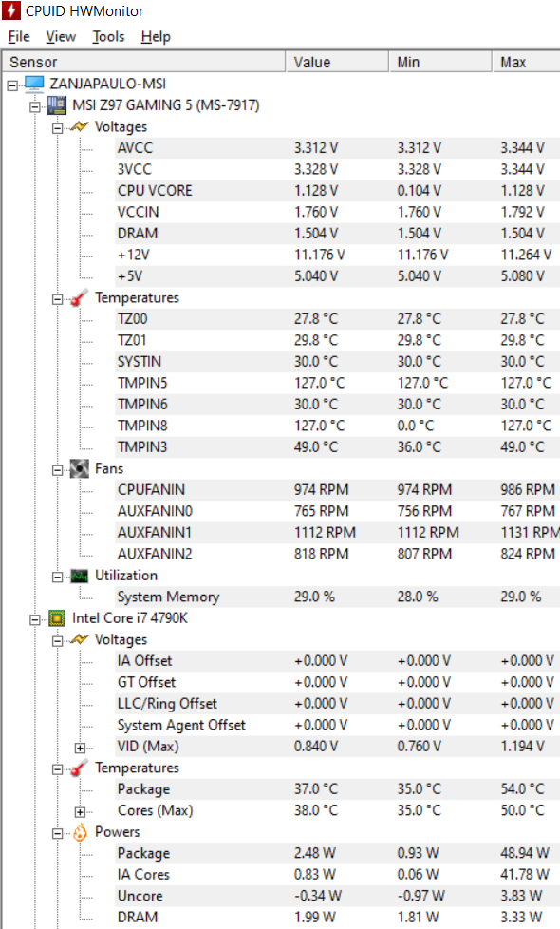The height and width of the screenshot is (929, 560).
Task: Select the CPU VCORE voltage row
Action: (x=337, y=191)
